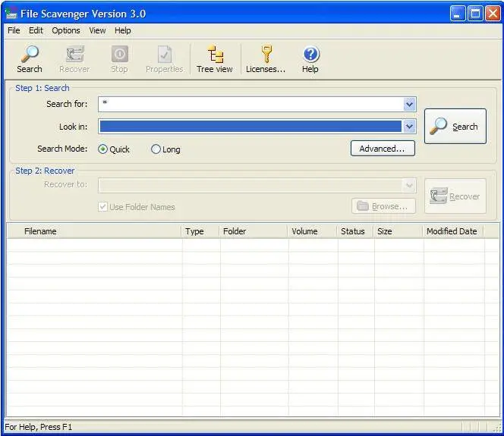Open the View menu

click(97, 30)
